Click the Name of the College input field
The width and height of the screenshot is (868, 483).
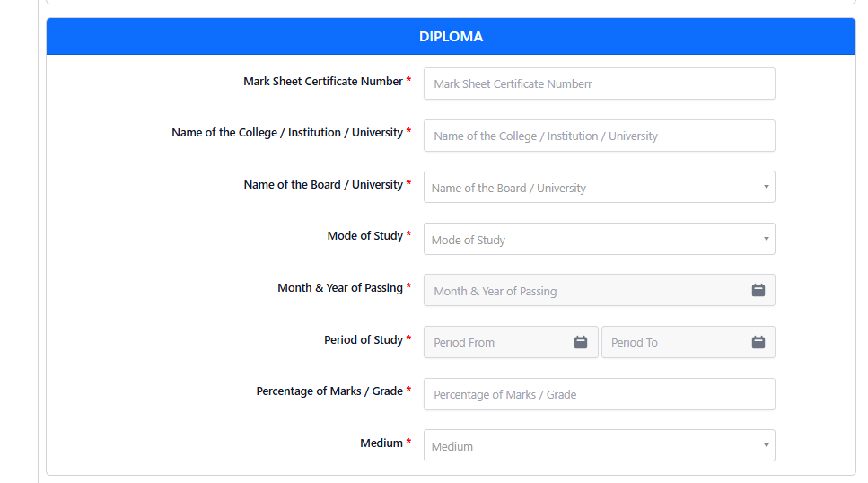click(599, 136)
